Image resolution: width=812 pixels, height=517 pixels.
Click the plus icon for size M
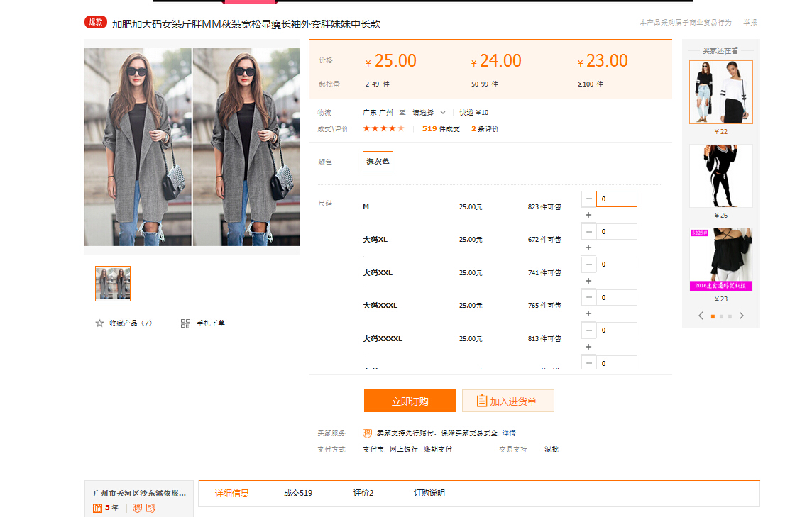click(x=588, y=215)
